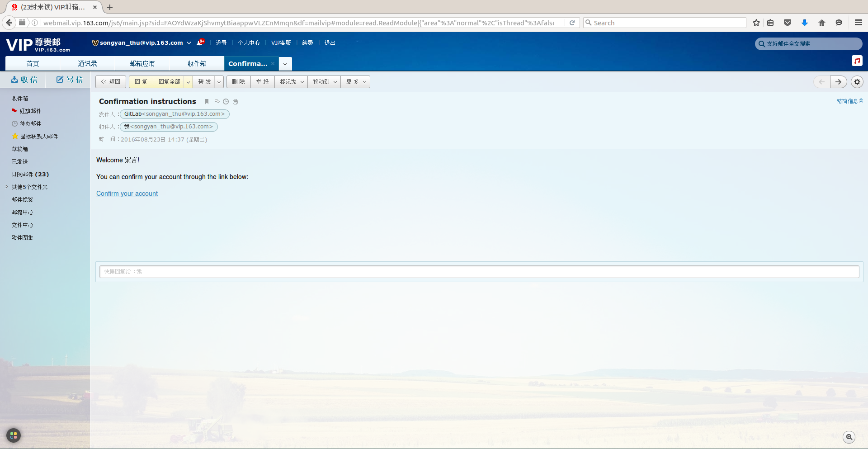868x449 pixels.
Task: Open 星标联系人邮件 folder
Action: coord(39,136)
